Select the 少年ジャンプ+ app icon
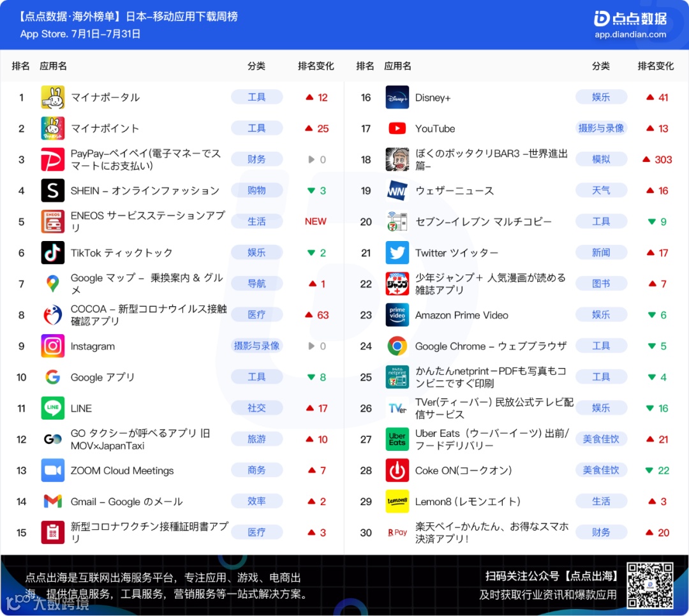Viewport: 689px width, 616px height. pyautogui.click(x=397, y=284)
